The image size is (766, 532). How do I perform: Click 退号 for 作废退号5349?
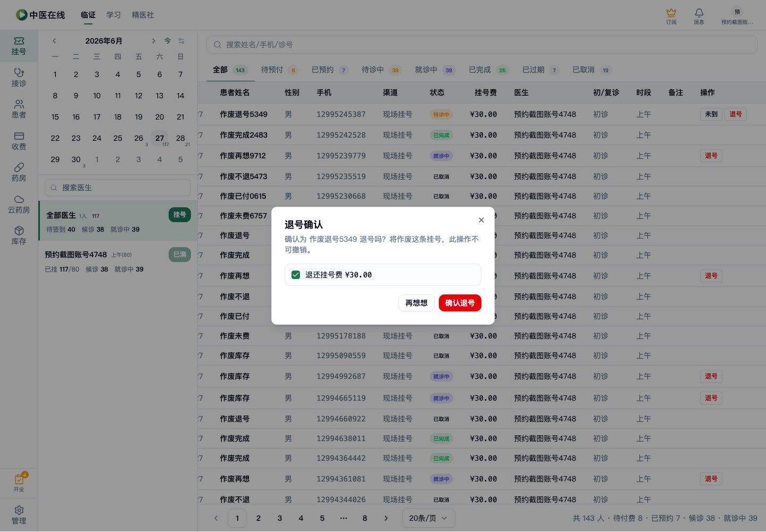(x=736, y=114)
